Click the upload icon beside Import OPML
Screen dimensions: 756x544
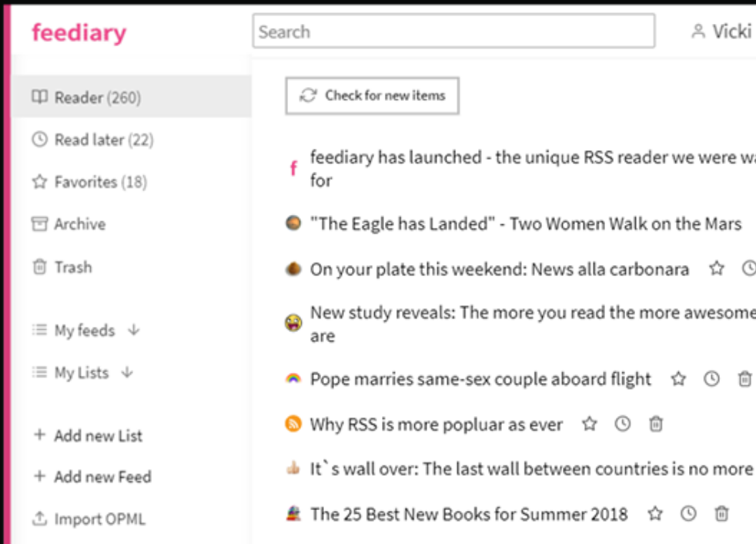[39, 519]
